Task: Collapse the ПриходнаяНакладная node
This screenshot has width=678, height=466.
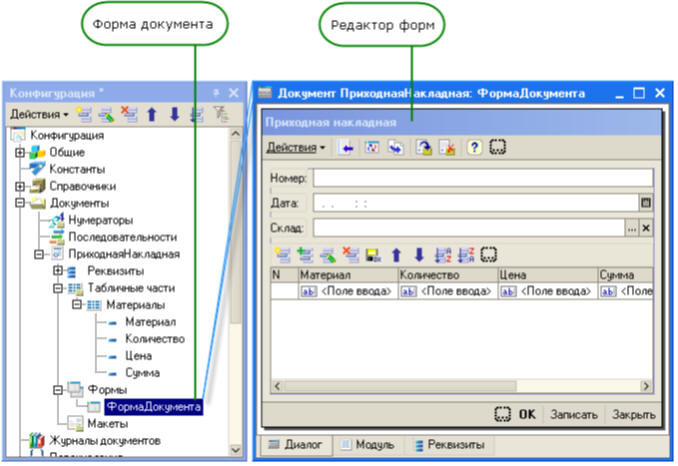Action: coord(38,254)
